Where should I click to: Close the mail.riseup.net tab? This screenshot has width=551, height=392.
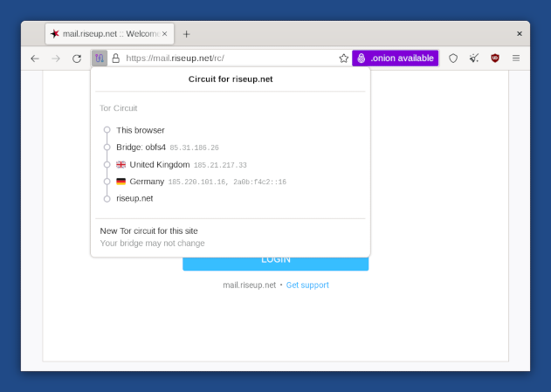point(165,34)
